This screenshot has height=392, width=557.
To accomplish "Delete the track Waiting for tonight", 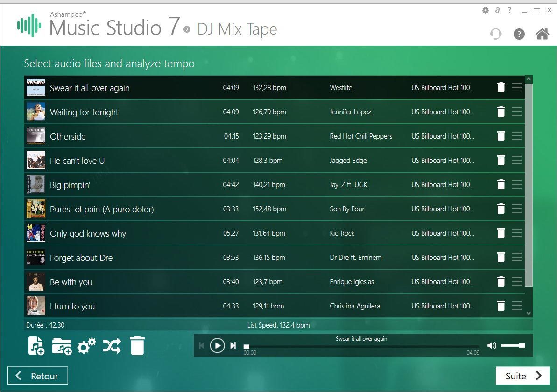I will click(501, 112).
